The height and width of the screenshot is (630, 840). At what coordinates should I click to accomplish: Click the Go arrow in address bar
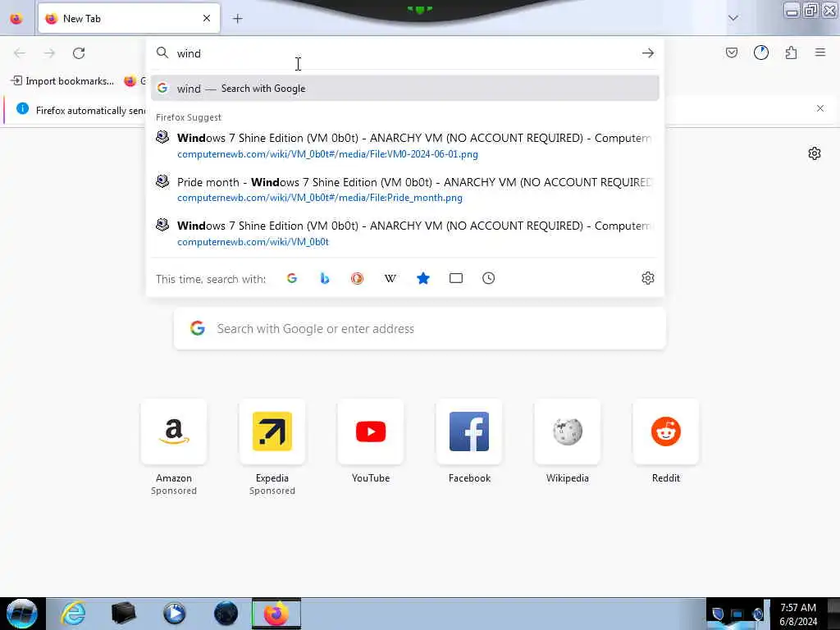(x=648, y=53)
